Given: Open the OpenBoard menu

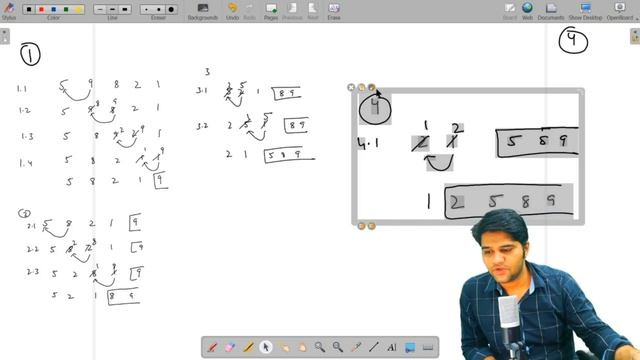Looking at the screenshot, I should 620,11.
